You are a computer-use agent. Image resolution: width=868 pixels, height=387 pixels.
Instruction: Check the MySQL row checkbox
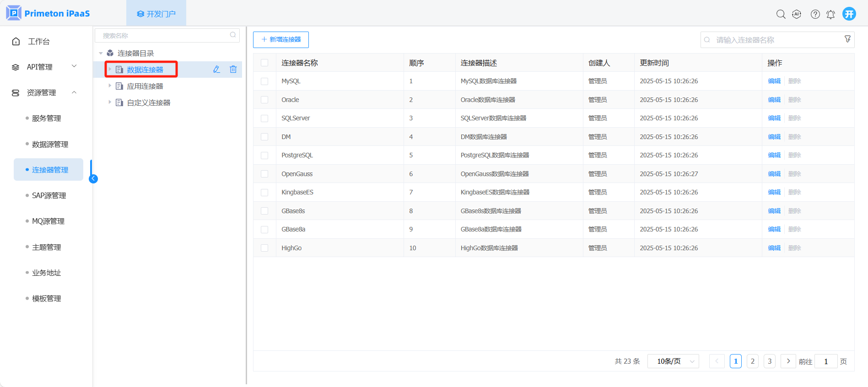(264, 81)
